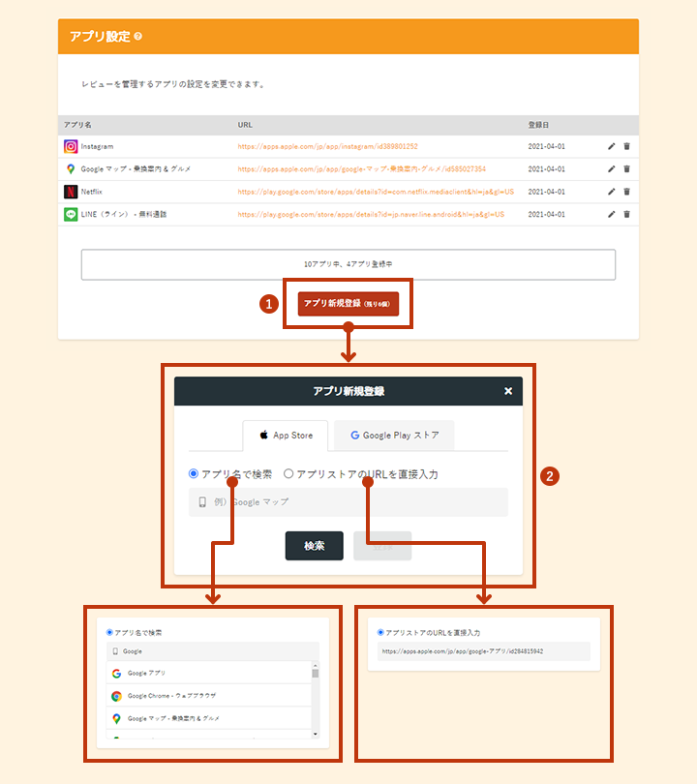Select アプリストアのURLを直接入力 radio in dialog
This screenshot has height=784, width=697.
(288, 474)
